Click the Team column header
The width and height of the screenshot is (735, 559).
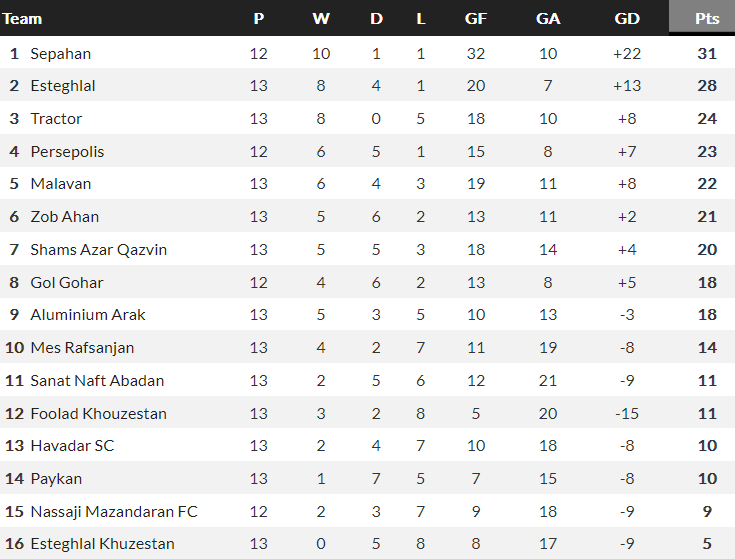(x=23, y=18)
